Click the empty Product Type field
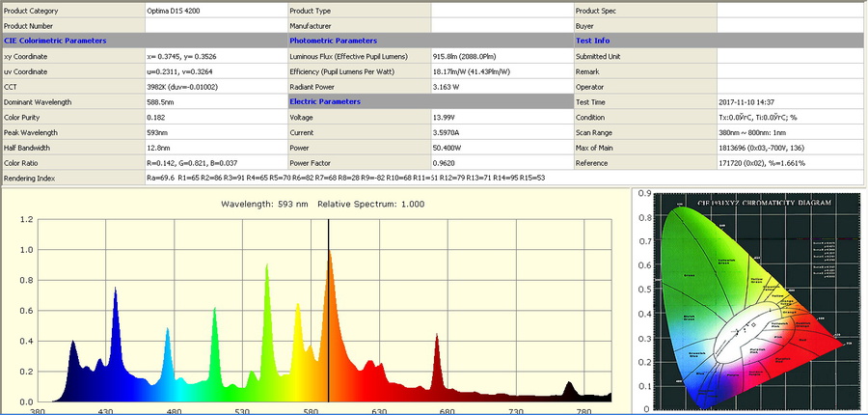Screen dimensions: 868x415 502,11
